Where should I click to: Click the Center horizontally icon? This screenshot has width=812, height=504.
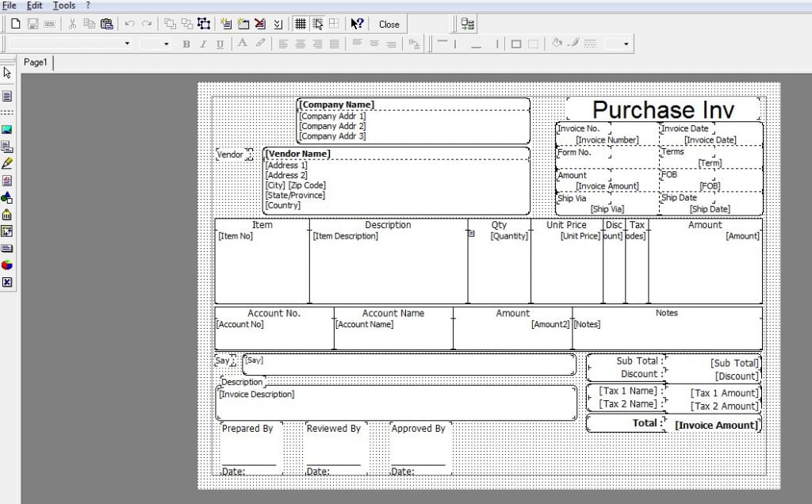[301, 44]
